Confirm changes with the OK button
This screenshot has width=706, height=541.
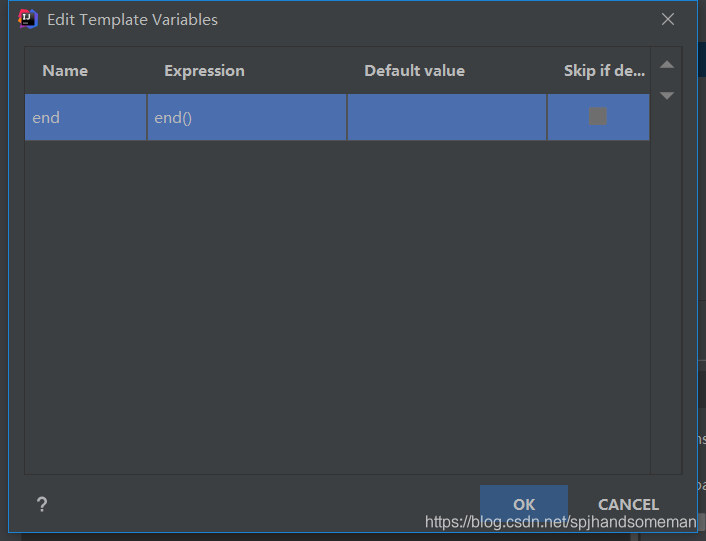tap(524, 504)
